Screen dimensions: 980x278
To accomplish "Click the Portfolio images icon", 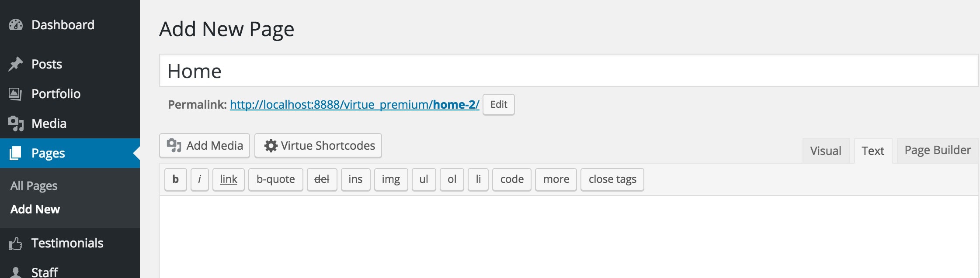I will (15, 94).
